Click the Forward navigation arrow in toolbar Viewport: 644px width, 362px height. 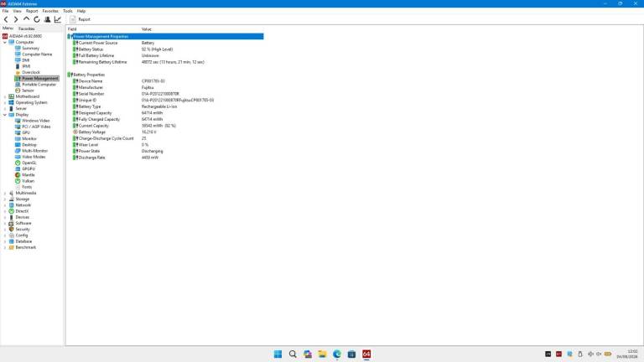pyautogui.click(x=16, y=19)
